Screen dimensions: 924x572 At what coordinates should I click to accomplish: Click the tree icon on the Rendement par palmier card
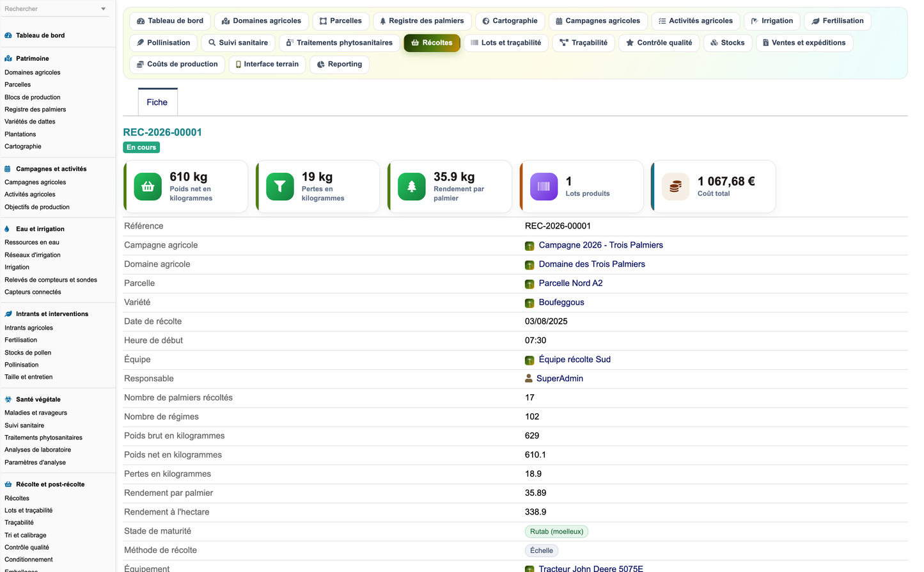pyautogui.click(x=412, y=187)
